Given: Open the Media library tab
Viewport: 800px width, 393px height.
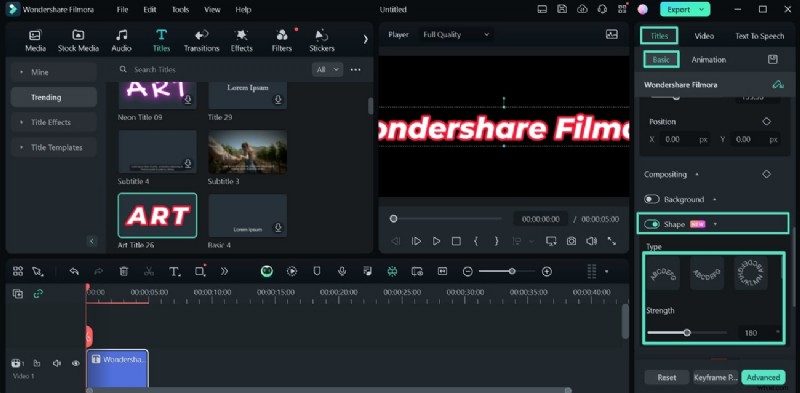Looking at the screenshot, I should point(35,41).
